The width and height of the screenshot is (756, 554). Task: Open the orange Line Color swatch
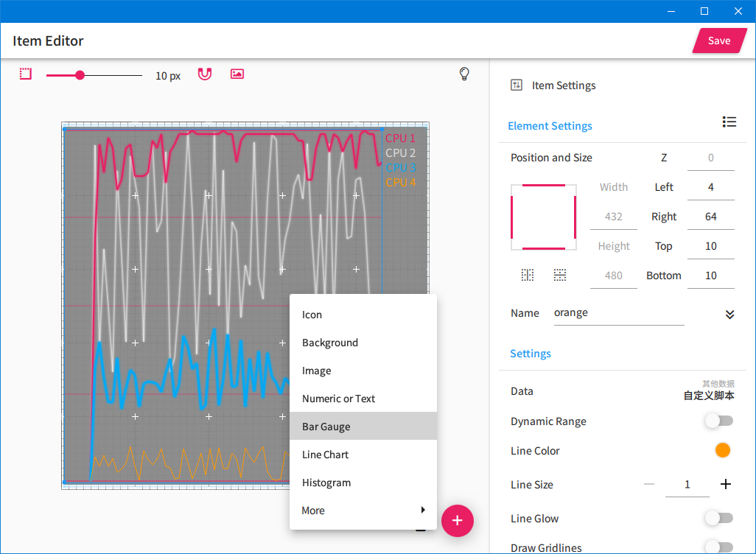[x=722, y=450]
